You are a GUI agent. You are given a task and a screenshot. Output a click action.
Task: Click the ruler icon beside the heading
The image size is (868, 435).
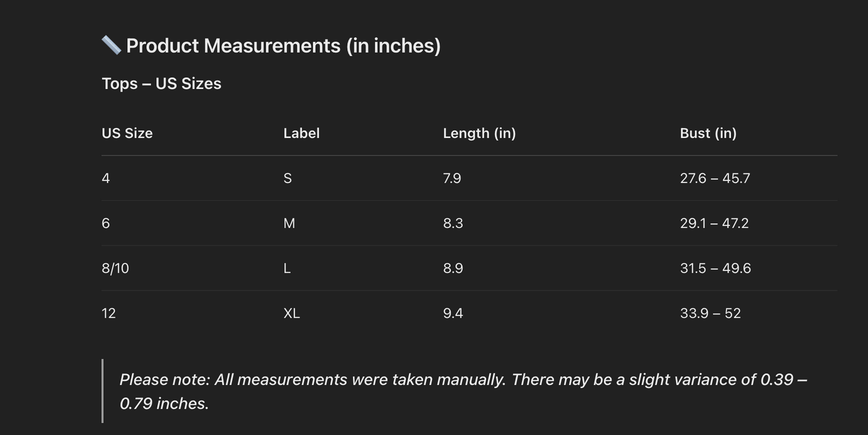click(x=111, y=45)
